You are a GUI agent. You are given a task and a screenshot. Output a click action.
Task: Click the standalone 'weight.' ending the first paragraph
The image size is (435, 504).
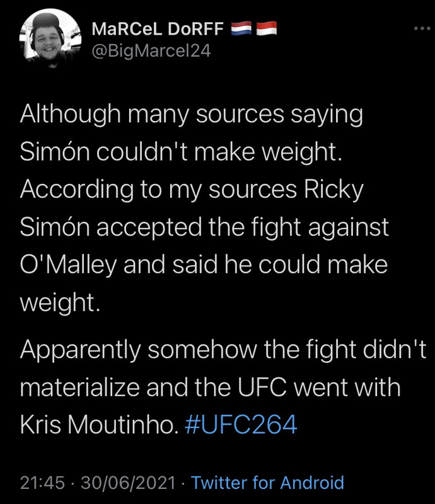point(60,303)
